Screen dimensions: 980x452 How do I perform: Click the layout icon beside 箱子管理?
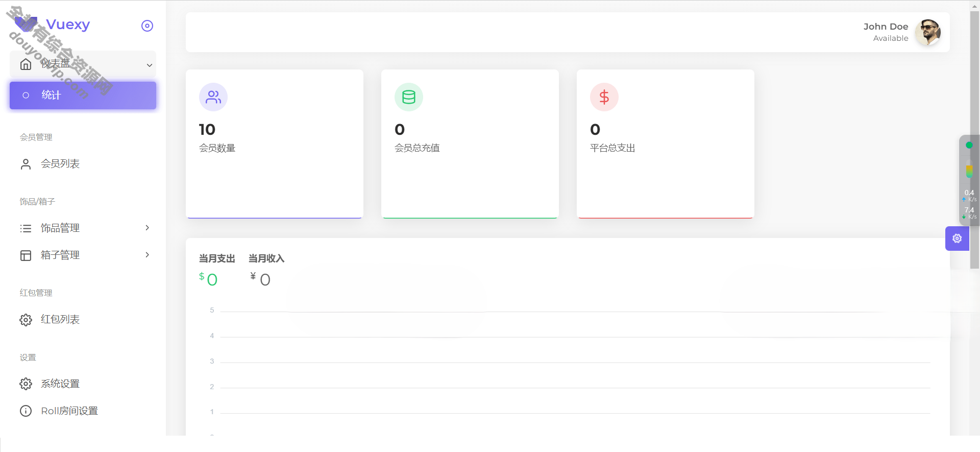pyautogui.click(x=26, y=255)
